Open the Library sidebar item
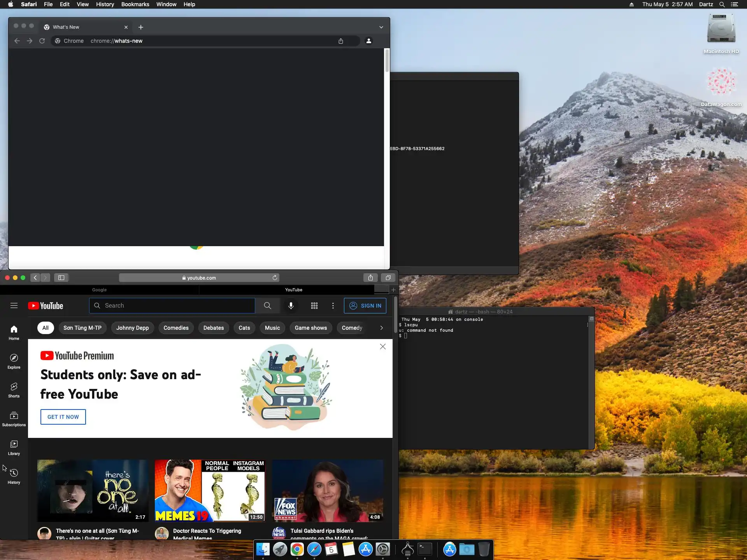This screenshot has height=560, width=747. pos(14,447)
